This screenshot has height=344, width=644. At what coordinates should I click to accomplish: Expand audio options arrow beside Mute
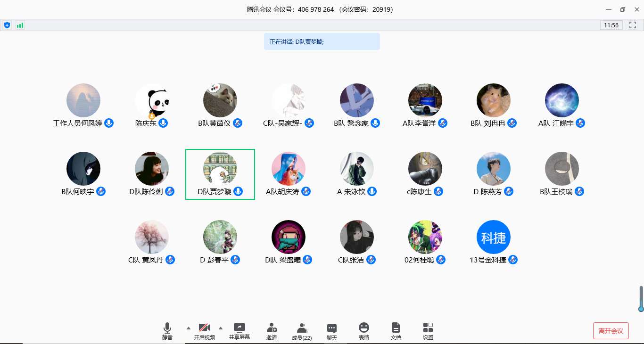click(x=189, y=328)
